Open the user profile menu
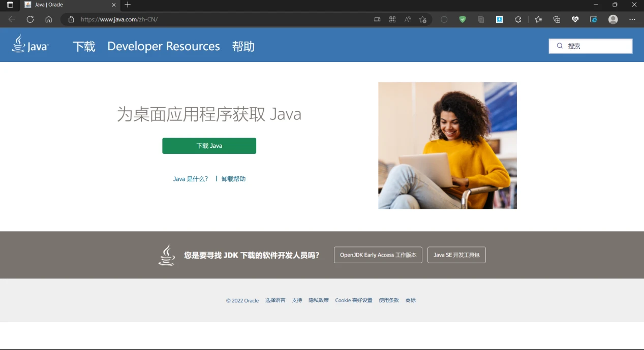Image resolution: width=644 pixels, height=350 pixels. pyautogui.click(x=613, y=19)
